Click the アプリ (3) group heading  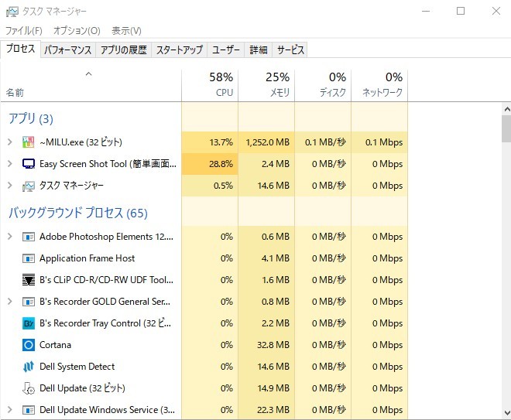click(x=31, y=118)
